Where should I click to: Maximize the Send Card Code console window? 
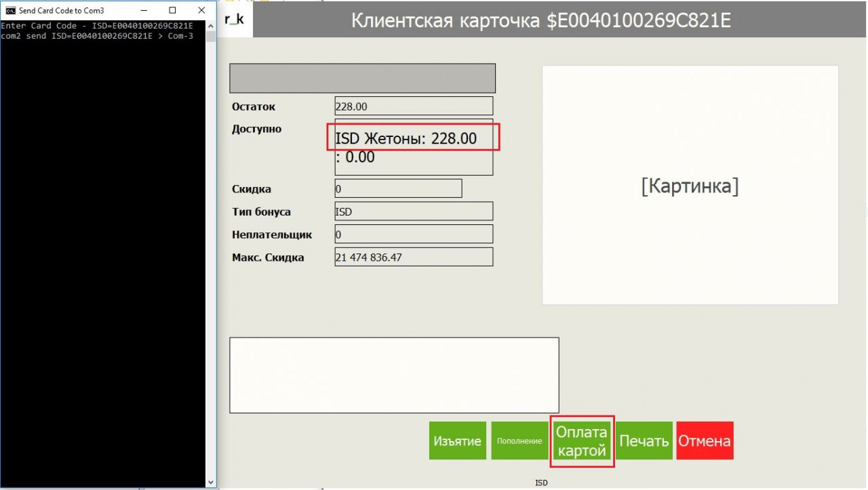point(172,10)
